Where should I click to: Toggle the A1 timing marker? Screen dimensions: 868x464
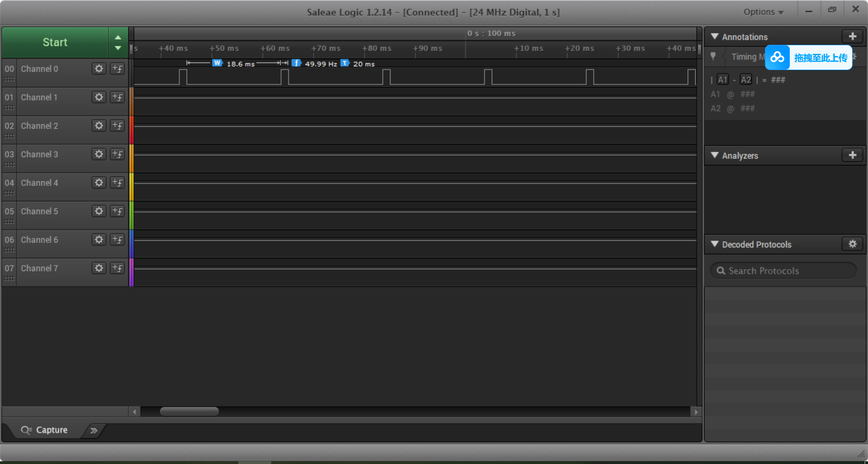click(722, 80)
